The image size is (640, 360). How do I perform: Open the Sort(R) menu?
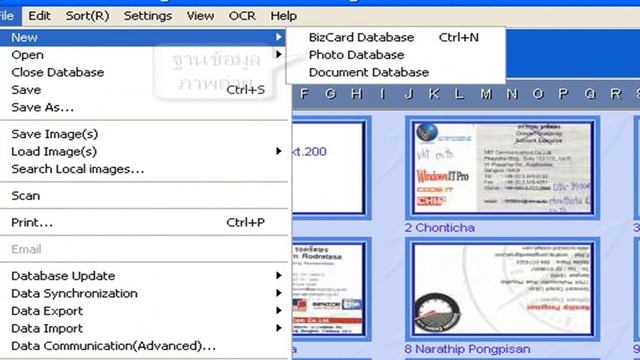coord(87,16)
